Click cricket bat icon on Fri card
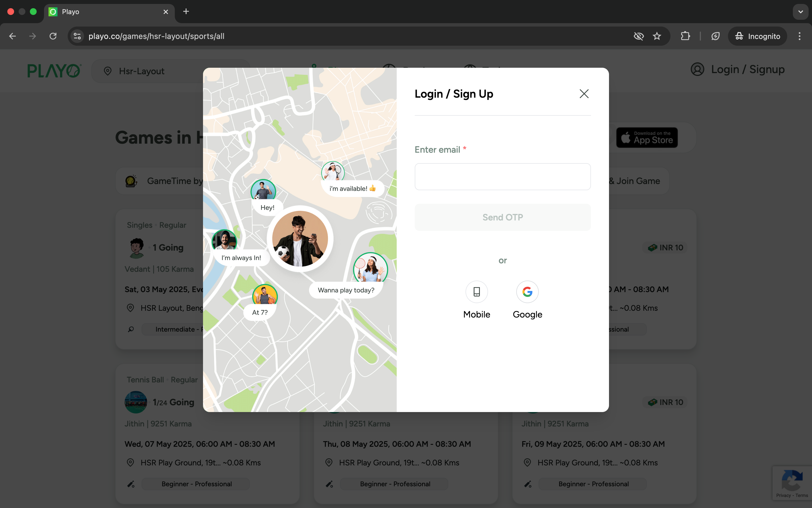This screenshot has width=812, height=508. [x=528, y=484]
